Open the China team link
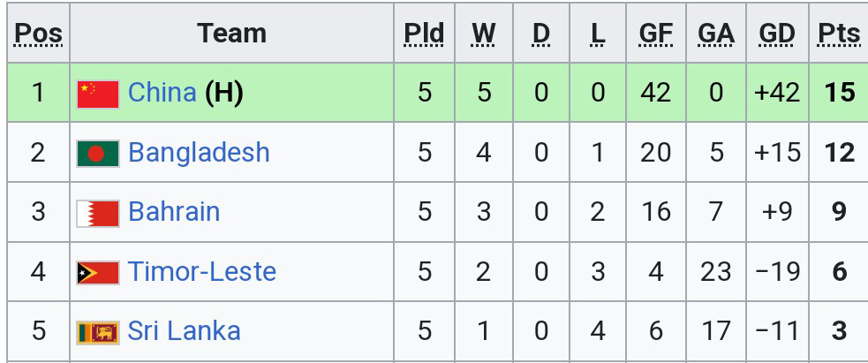This screenshot has width=868, height=363. coord(162,92)
